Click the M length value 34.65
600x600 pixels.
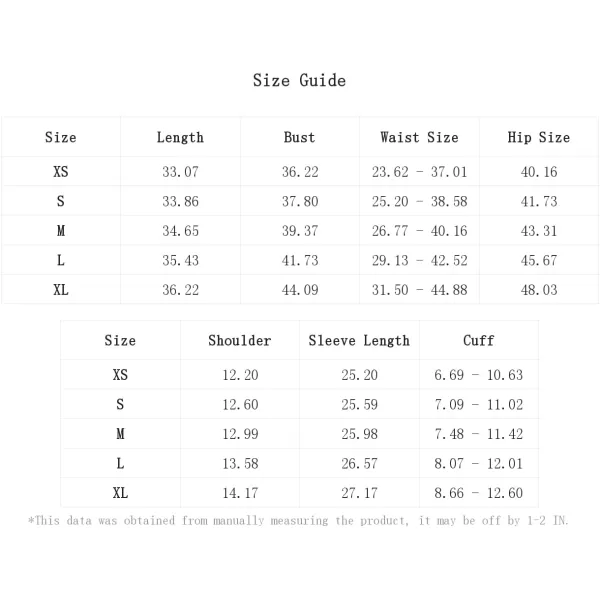point(180,231)
